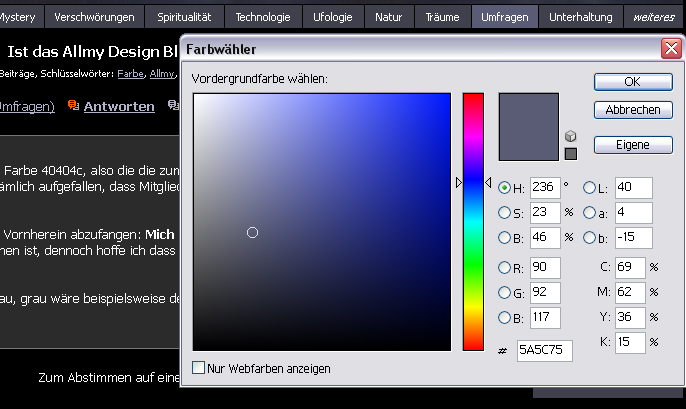686x409 pixels.
Task: Confirm the color with the OK button
Action: (633, 82)
